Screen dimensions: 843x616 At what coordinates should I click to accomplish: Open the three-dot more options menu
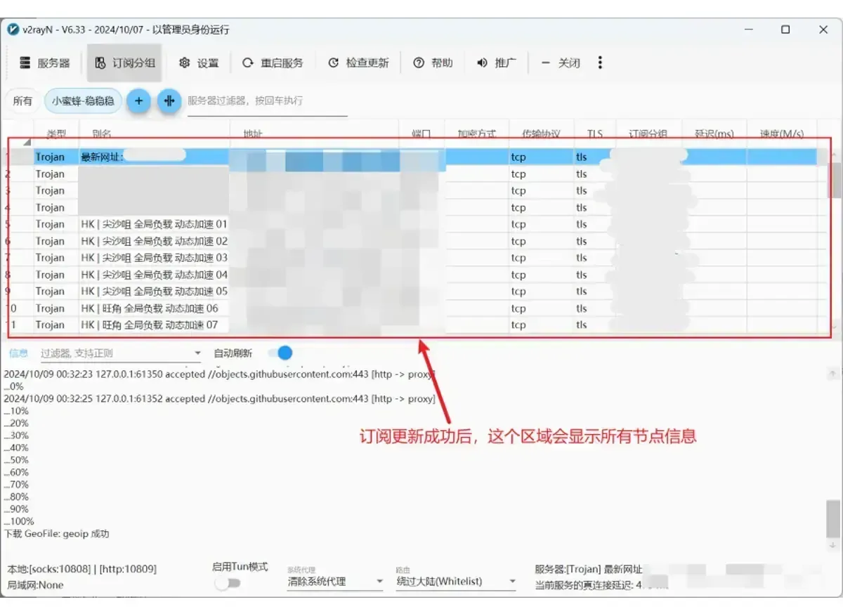coord(600,63)
